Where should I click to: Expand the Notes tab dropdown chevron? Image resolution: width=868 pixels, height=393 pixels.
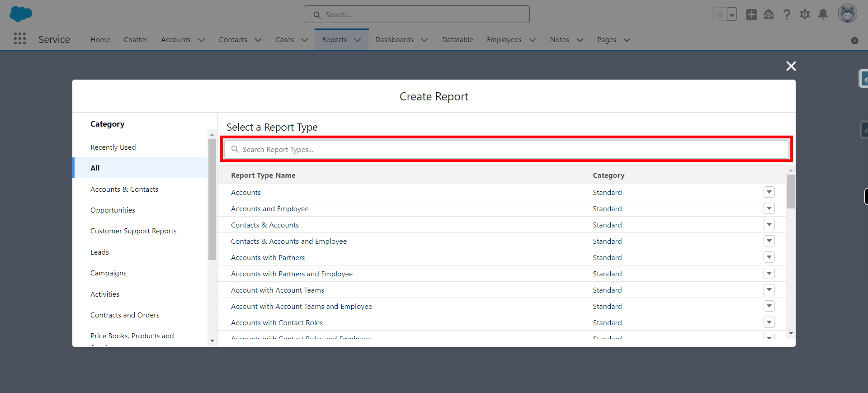[x=580, y=40]
